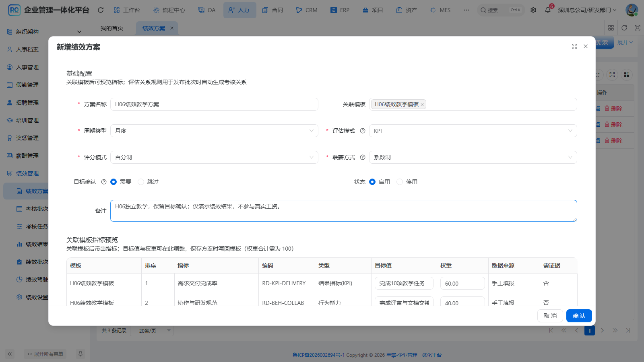
Task: Open the 薪酬管理 sidebar menu
Action: [x=44, y=156]
